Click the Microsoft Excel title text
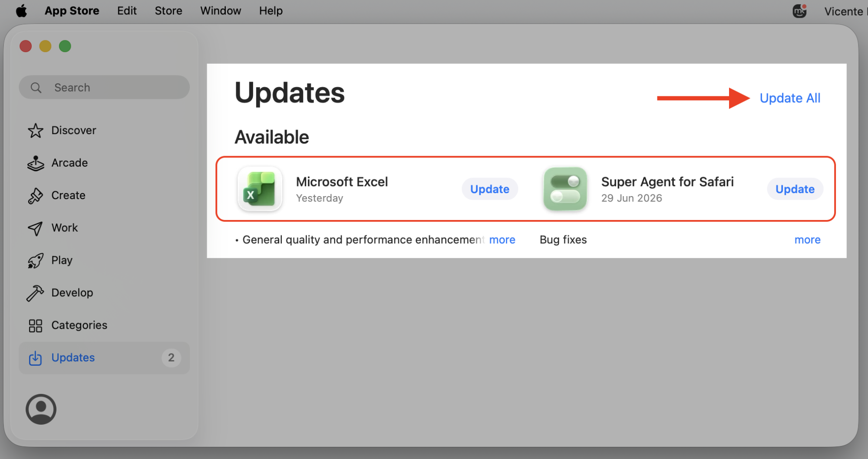868x459 pixels. (342, 182)
